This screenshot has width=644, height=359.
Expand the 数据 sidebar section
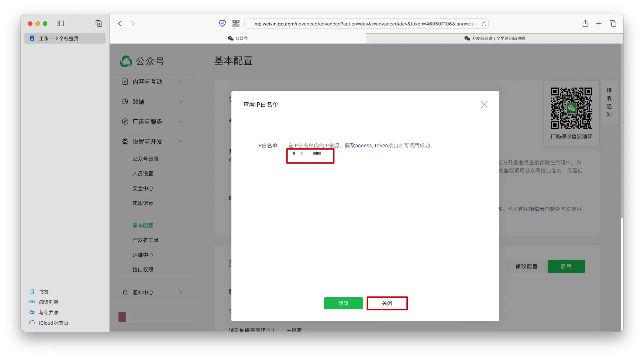(152, 102)
